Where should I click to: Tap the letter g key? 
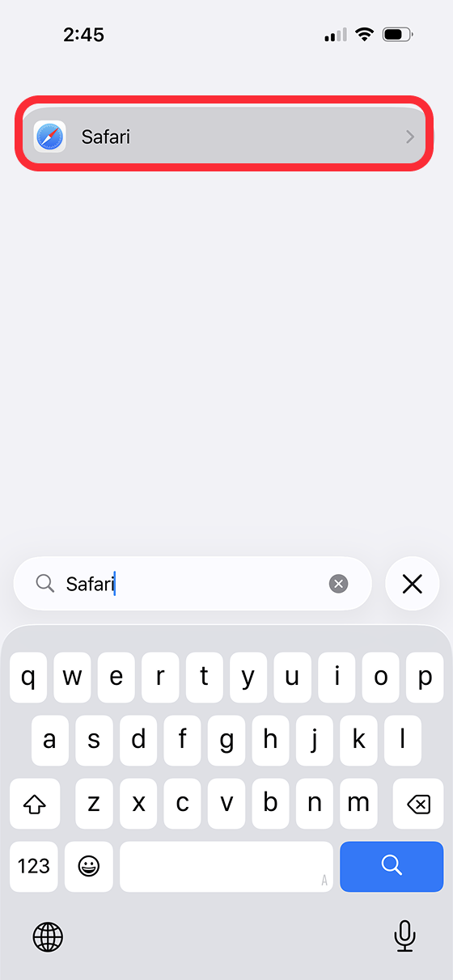pyautogui.click(x=226, y=741)
